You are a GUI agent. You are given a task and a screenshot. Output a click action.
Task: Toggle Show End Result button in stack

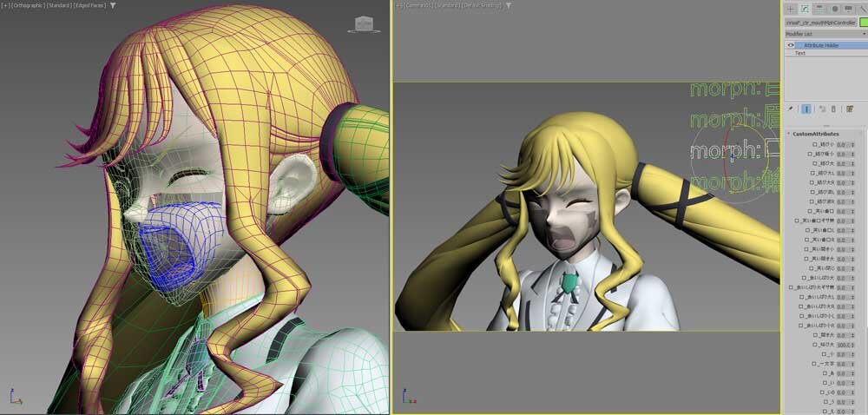806,109
